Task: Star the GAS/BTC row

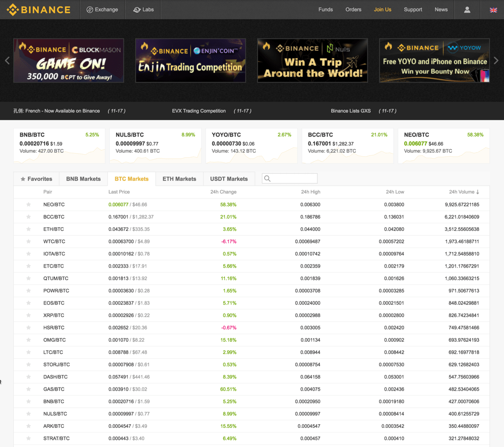Action: click(x=29, y=389)
